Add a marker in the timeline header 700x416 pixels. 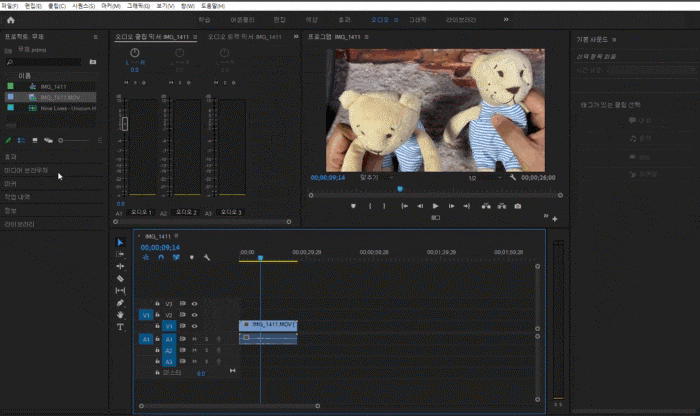pyautogui.click(x=192, y=258)
